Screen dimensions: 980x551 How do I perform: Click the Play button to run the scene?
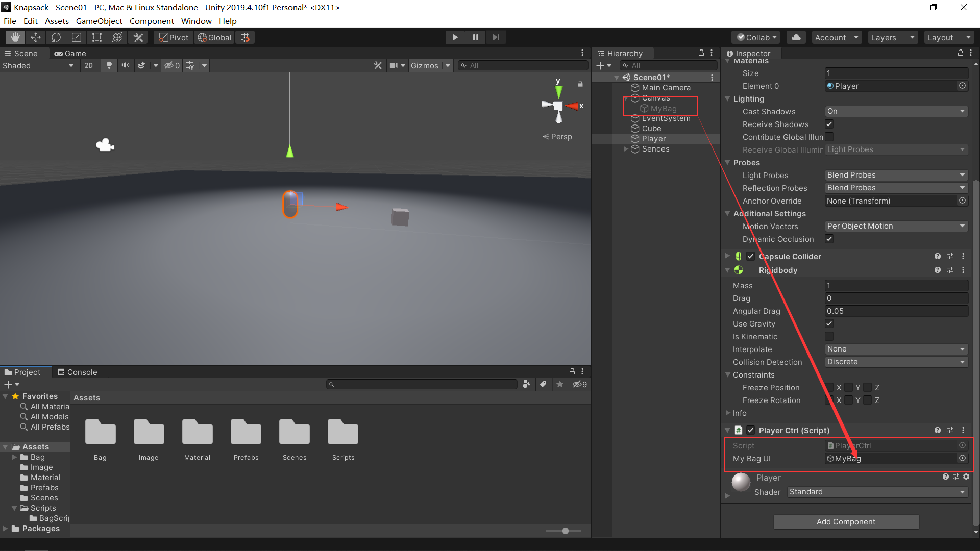[455, 37]
